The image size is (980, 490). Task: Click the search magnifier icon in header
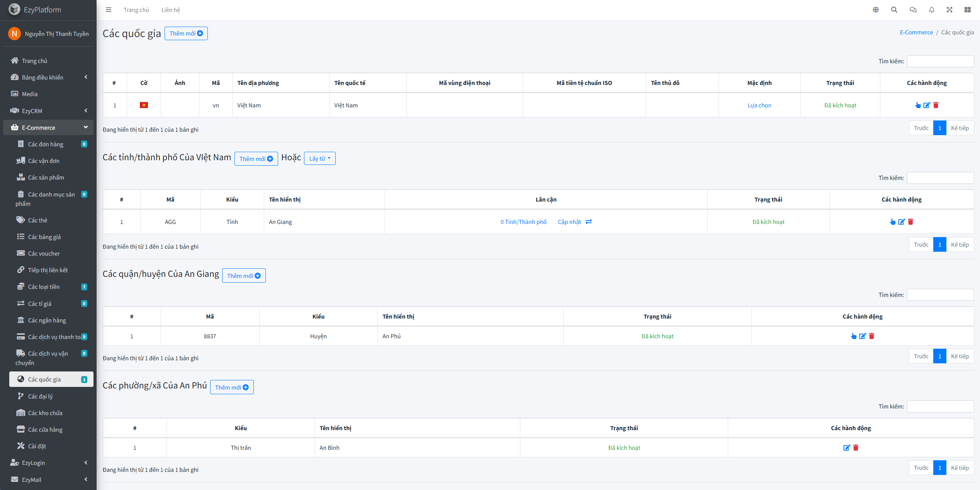[x=894, y=10]
